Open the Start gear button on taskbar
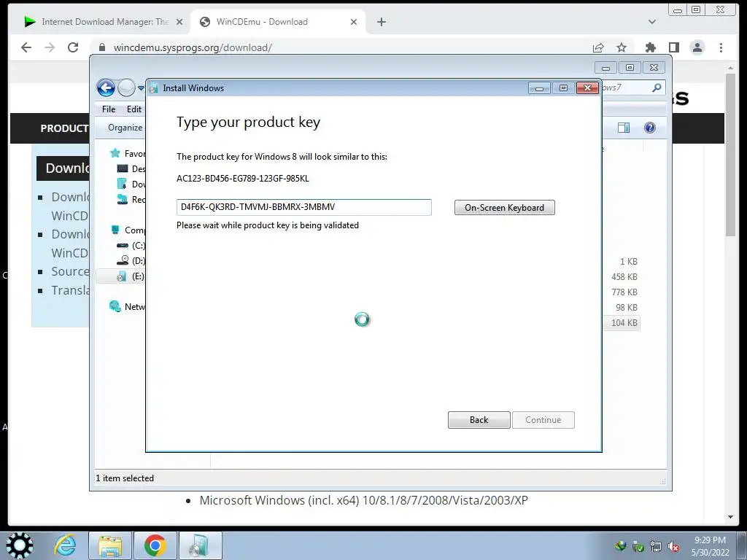The height and width of the screenshot is (560, 747). tap(20, 545)
